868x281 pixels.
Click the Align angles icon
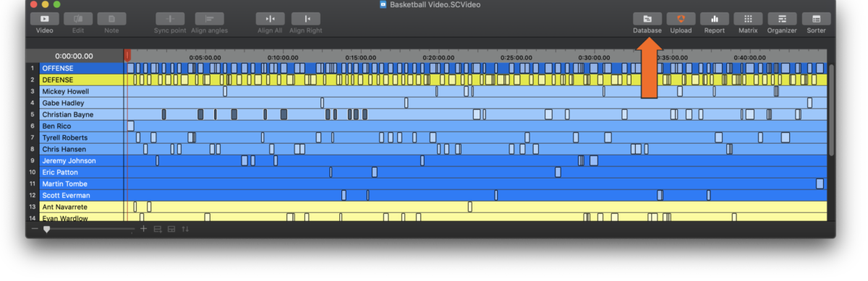point(209,19)
